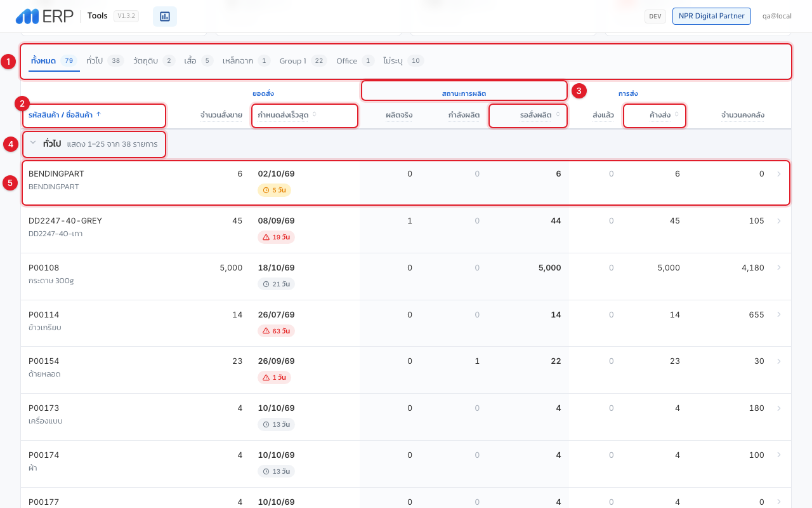The image size is (812, 508).
Task: Click the due date 02/10/69
Action: point(277,174)
